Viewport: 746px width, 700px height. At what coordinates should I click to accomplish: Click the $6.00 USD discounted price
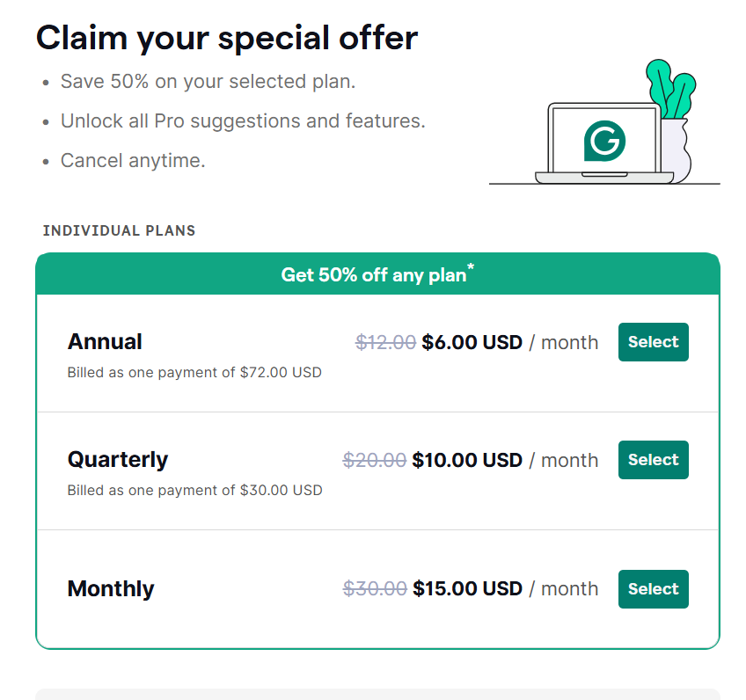[x=472, y=342]
